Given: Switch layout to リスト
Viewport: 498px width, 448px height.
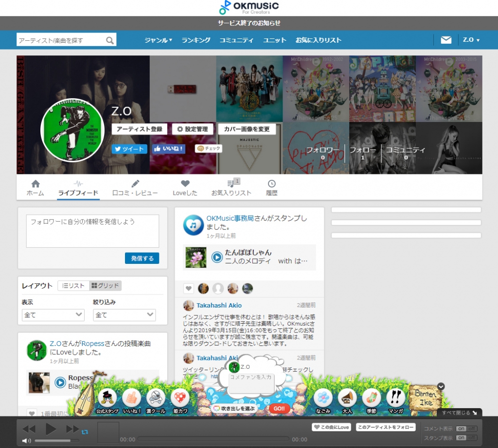Looking at the screenshot, I should [74, 286].
